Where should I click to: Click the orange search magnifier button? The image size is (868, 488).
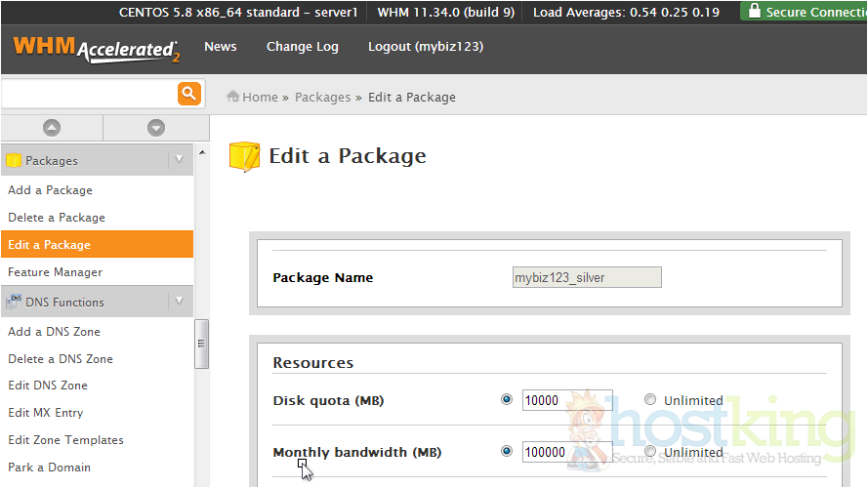(188, 94)
